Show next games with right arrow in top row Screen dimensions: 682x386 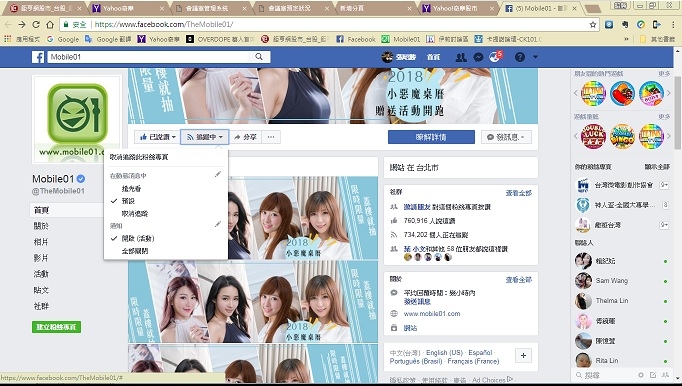[669, 93]
